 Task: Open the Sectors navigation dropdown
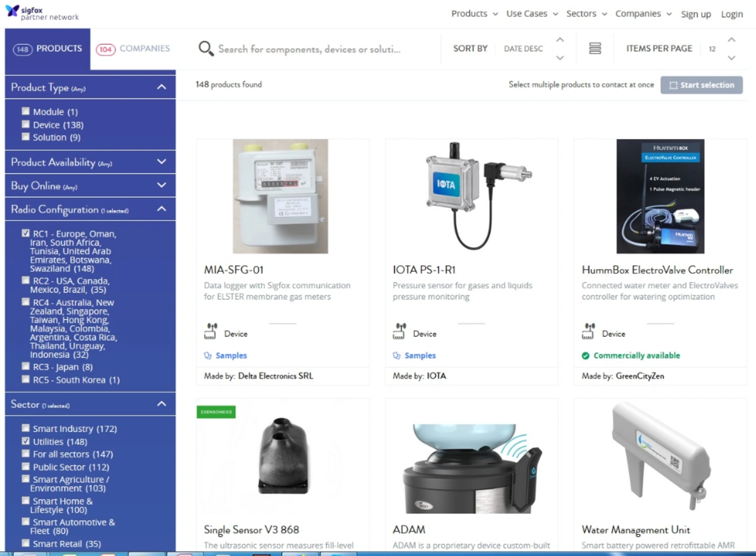point(586,14)
